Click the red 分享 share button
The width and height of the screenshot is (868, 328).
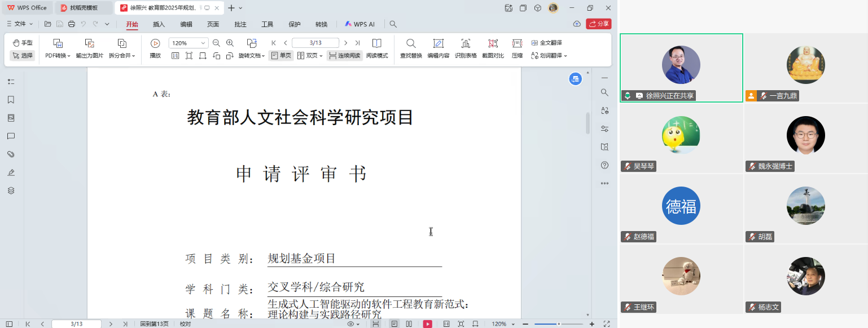(x=599, y=24)
